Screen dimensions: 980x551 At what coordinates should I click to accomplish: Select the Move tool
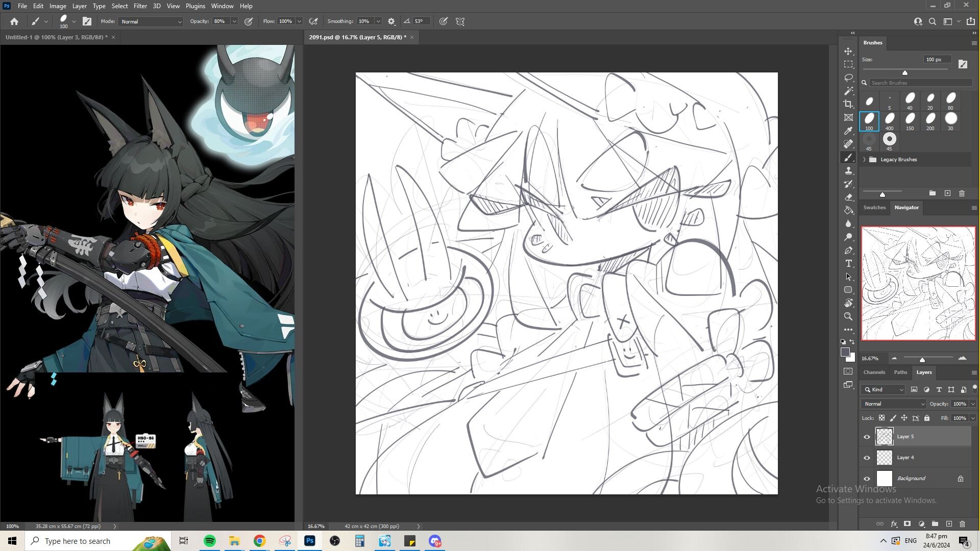(848, 52)
